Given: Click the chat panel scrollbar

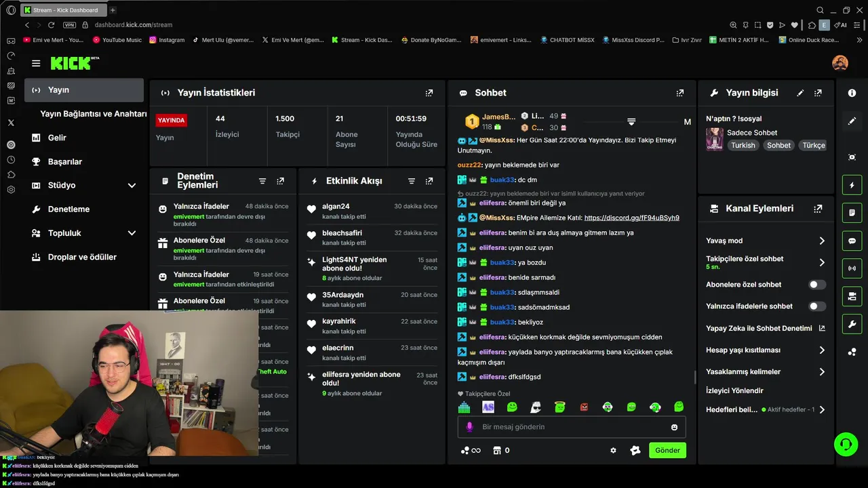Looking at the screenshot, I should [694, 378].
